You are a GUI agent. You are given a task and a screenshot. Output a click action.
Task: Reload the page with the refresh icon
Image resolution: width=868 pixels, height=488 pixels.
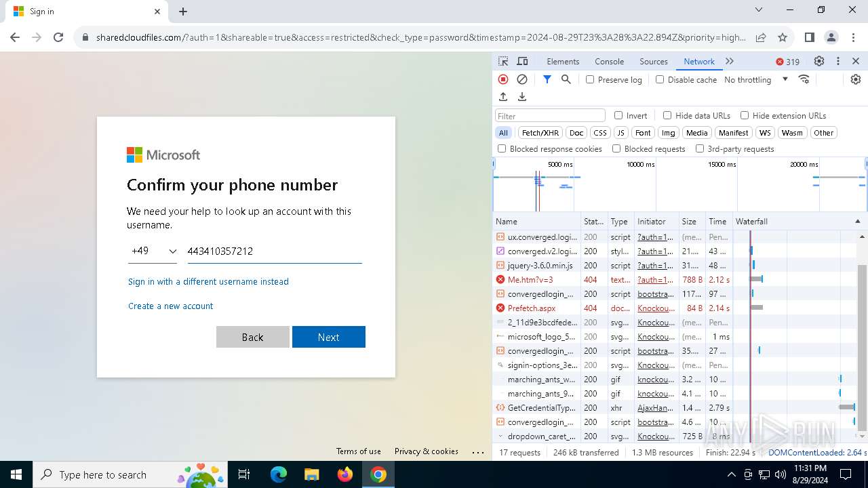[58, 38]
